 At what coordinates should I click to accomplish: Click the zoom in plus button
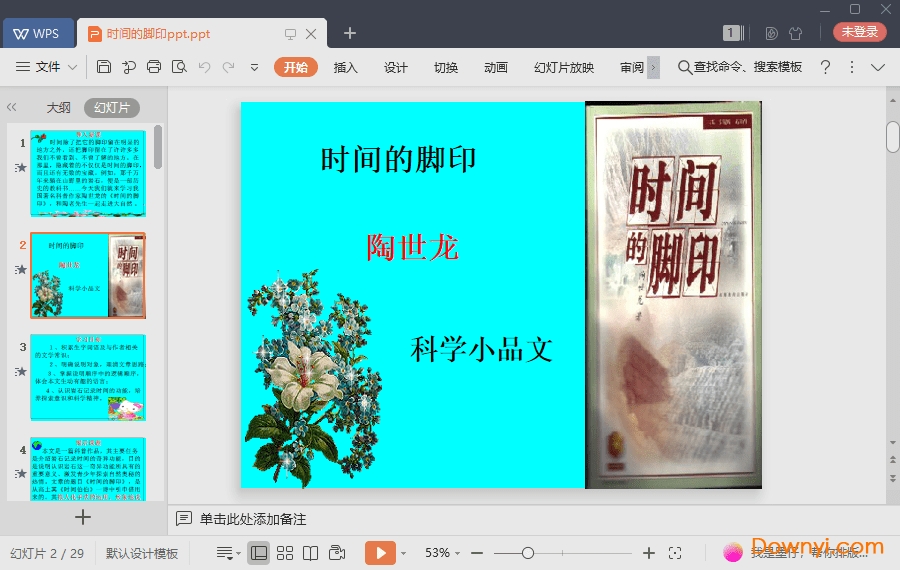pyautogui.click(x=649, y=553)
